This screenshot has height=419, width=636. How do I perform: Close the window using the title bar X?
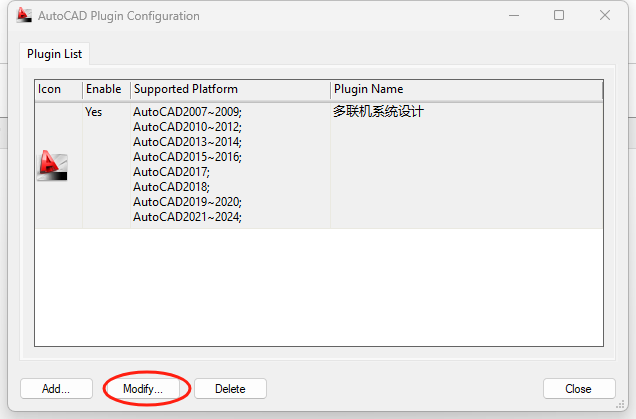605,16
